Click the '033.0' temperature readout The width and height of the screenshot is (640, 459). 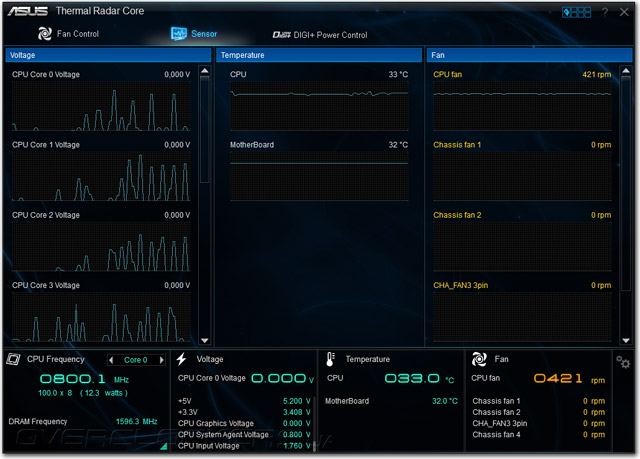(x=412, y=378)
